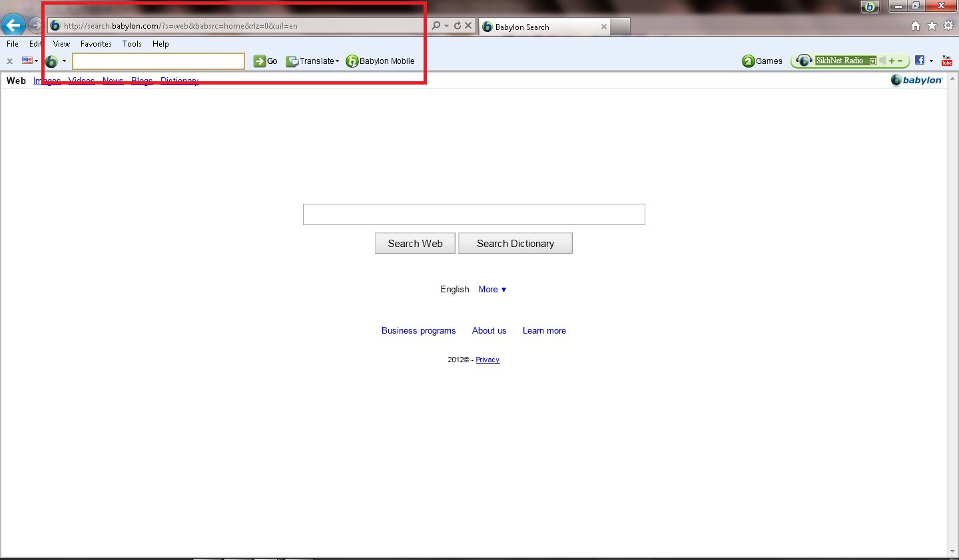
Task: Open the Tools menu
Action: (132, 44)
